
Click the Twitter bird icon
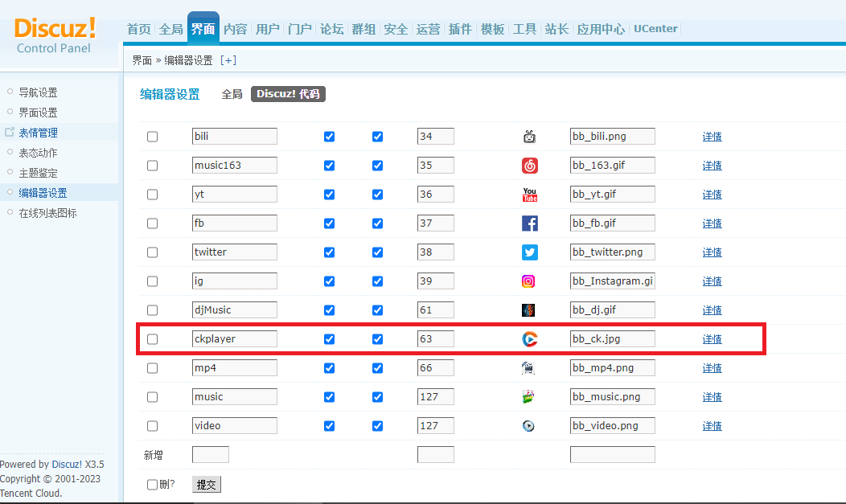point(529,252)
